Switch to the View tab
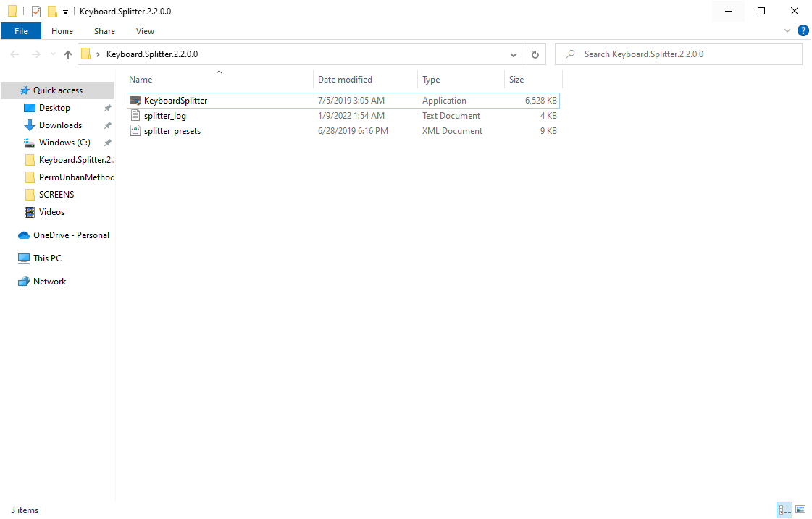The width and height of the screenshot is (812, 519). [145, 31]
